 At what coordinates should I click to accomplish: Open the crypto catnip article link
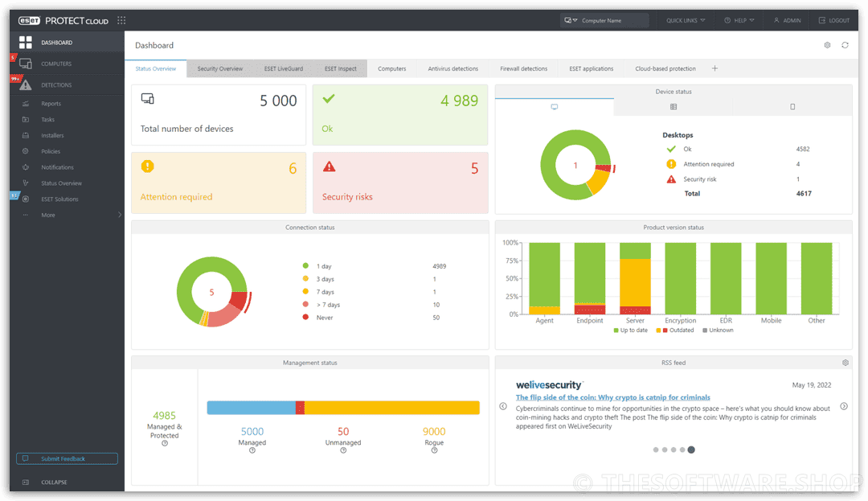pyautogui.click(x=612, y=397)
